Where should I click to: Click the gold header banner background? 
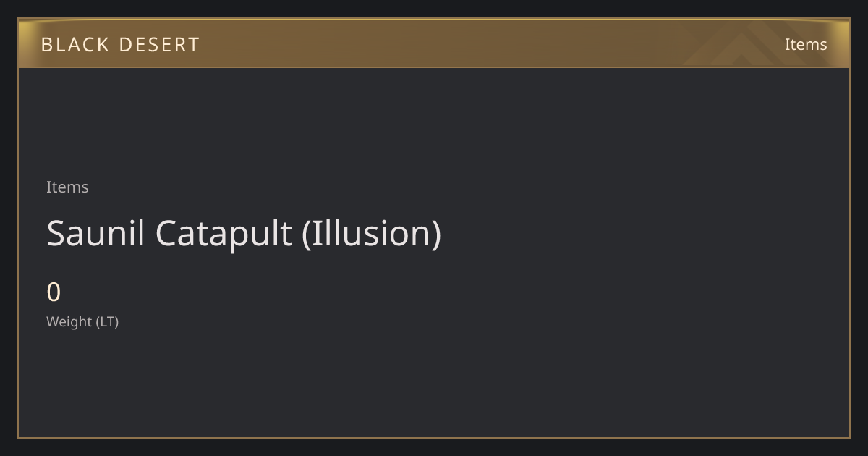(x=434, y=43)
